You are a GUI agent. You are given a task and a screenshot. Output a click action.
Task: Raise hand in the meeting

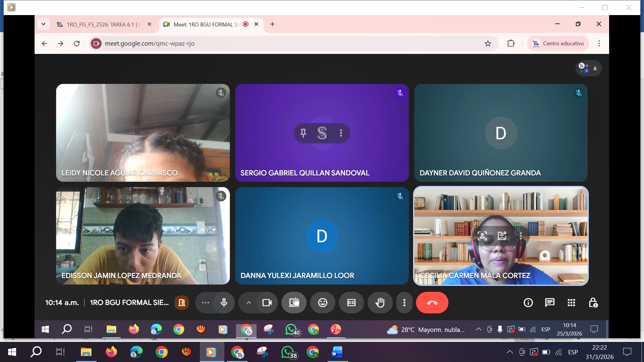[380, 303]
